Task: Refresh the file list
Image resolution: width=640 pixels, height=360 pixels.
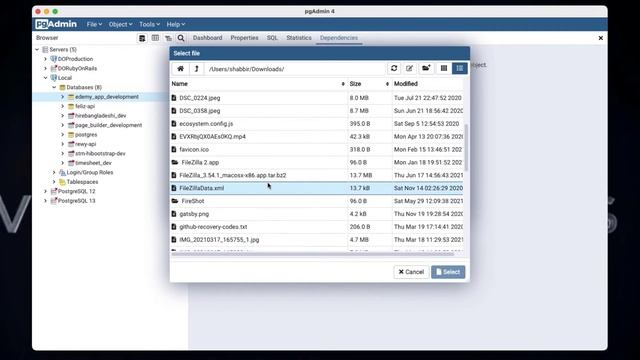Action: click(394, 69)
